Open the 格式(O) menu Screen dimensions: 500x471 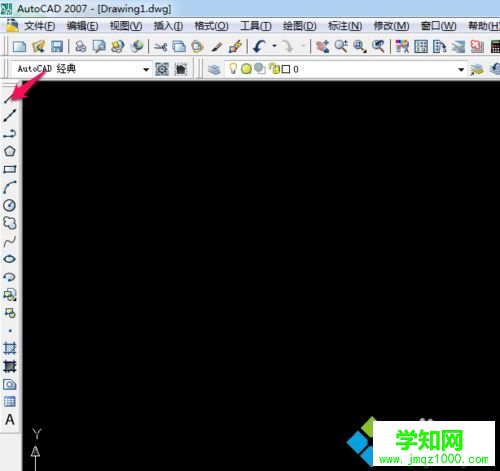211,26
